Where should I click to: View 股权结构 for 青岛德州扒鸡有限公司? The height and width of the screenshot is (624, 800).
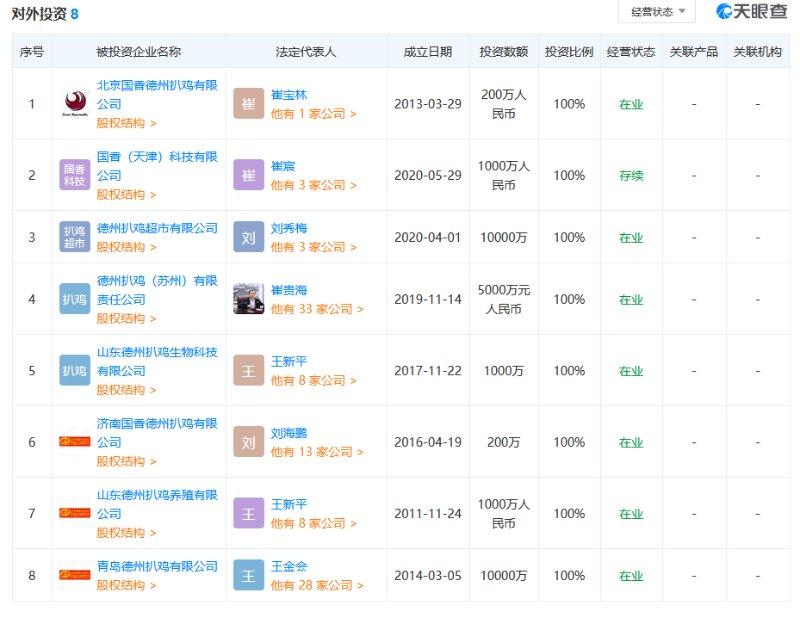point(127,585)
